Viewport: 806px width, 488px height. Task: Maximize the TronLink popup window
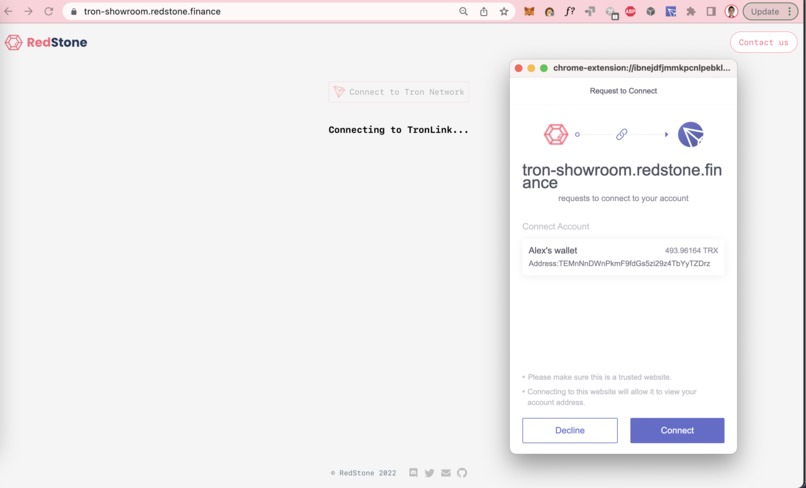[x=544, y=68]
